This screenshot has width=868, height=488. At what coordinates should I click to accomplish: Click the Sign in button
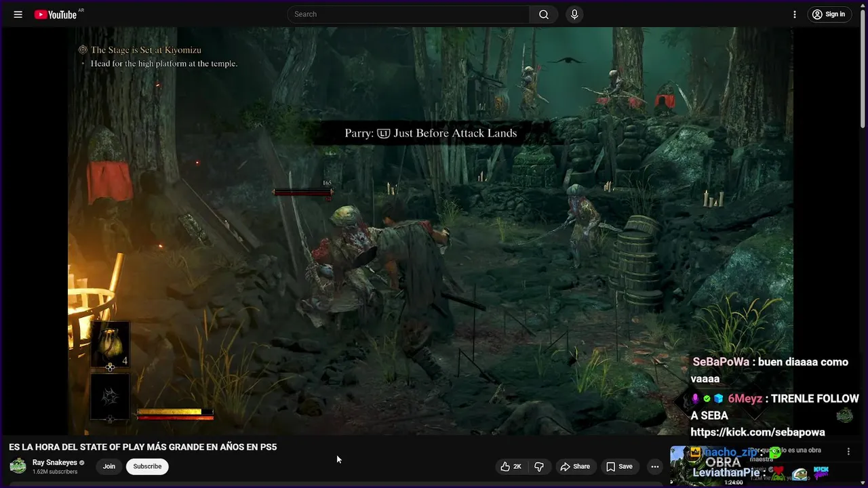click(x=830, y=14)
